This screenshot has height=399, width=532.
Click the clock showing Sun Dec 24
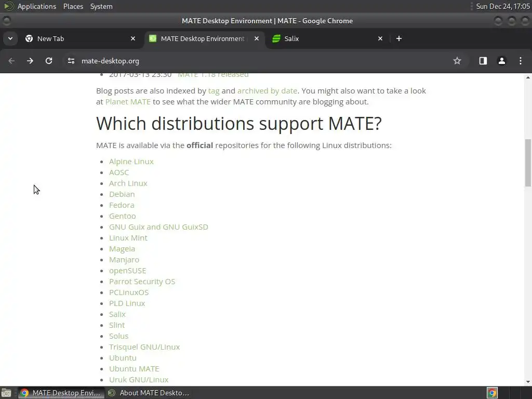tap(503, 6)
